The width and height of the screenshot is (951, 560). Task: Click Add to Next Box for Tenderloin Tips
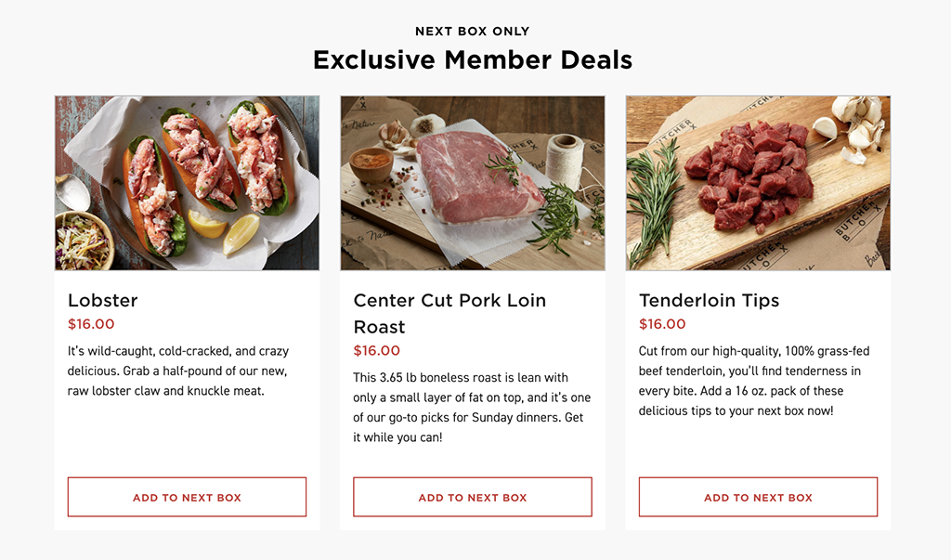pos(757,497)
